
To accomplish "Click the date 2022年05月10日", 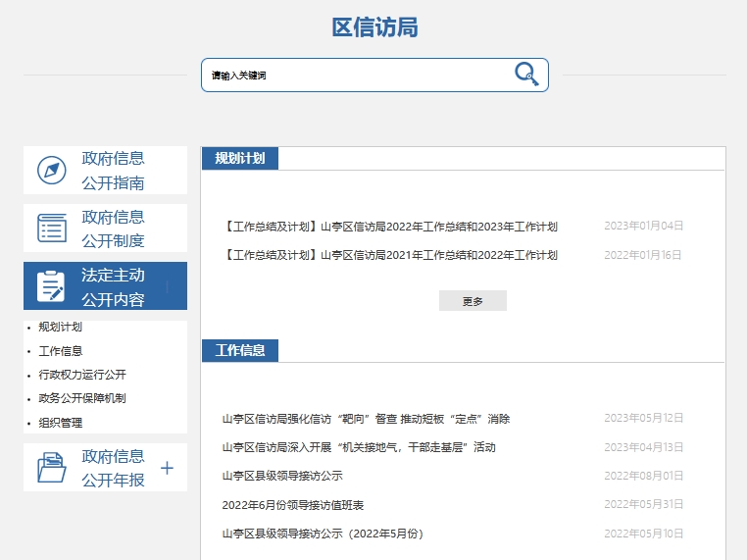I will coord(644,534).
